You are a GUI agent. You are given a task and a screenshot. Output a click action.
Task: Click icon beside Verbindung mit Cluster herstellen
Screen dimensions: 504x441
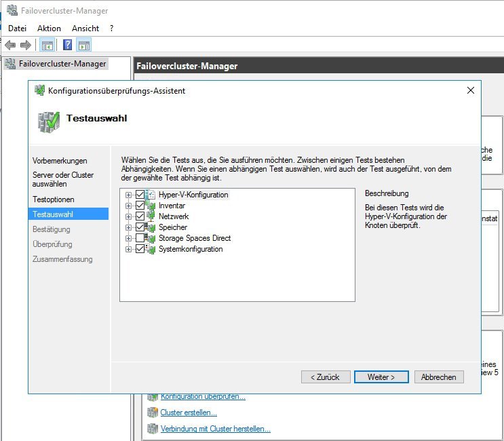click(x=153, y=429)
